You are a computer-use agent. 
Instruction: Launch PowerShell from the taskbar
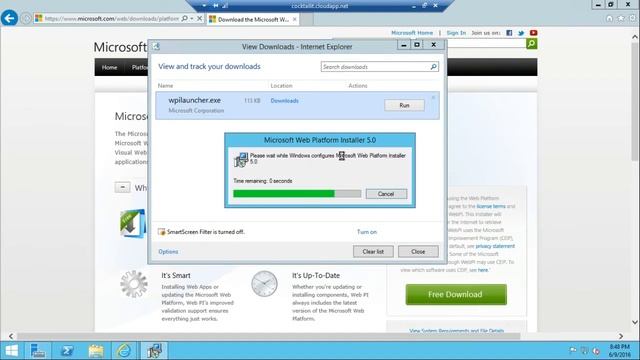click(67, 351)
